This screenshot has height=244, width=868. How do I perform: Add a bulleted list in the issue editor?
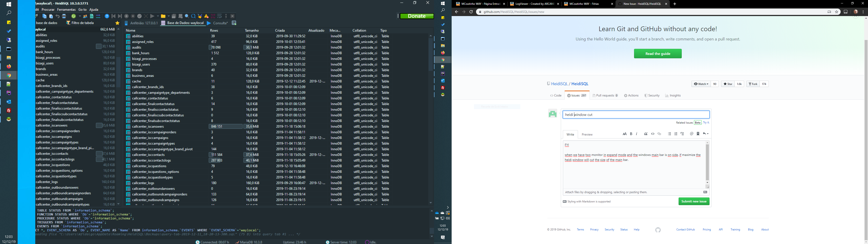(x=670, y=134)
